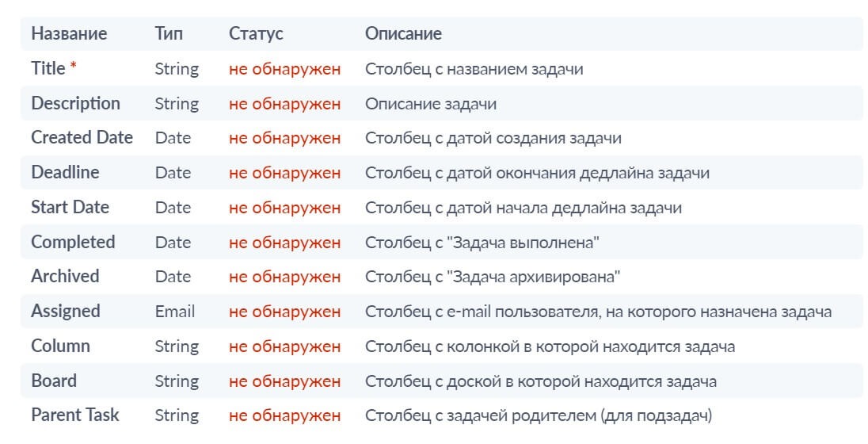868x444 pixels.
Task: Click the Тип column header
Action: point(168,34)
